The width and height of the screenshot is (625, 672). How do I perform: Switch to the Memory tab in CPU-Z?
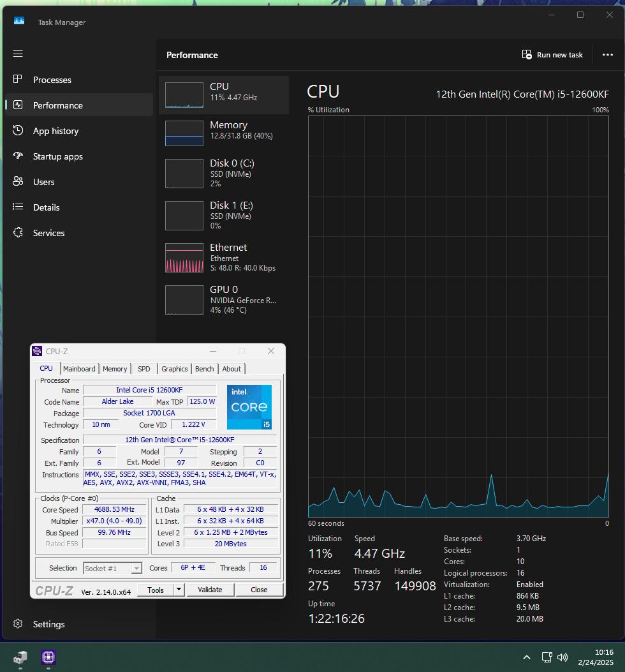click(115, 369)
